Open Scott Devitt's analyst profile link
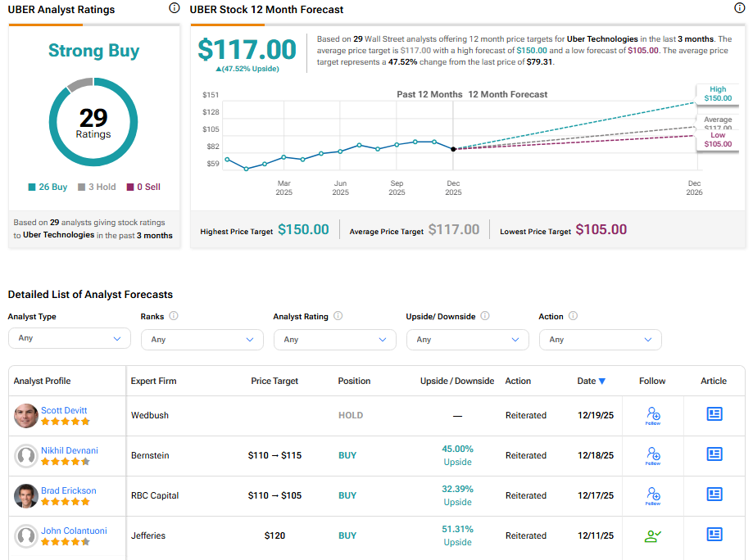 point(64,410)
